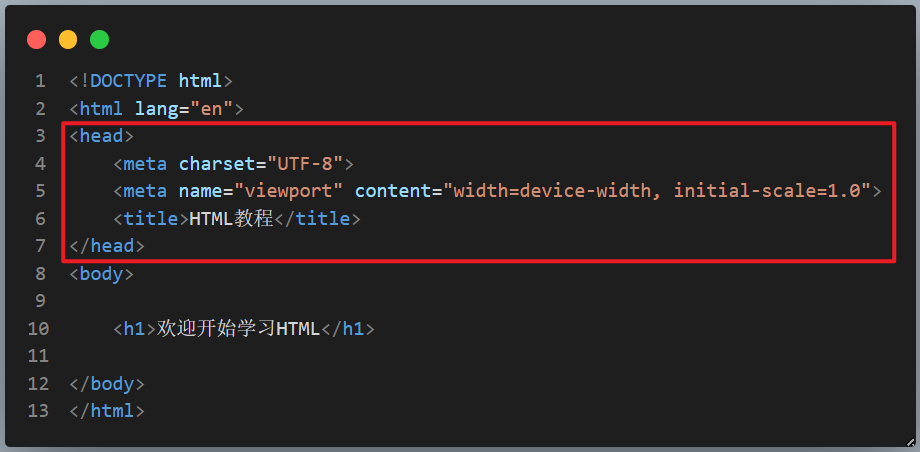Click the yellow minimize dot
The height and width of the screenshot is (452, 920).
coord(68,40)
